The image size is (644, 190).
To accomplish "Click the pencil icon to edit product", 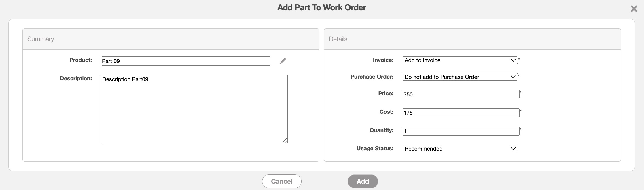I will pyautogui.click(x=283, y=61).
